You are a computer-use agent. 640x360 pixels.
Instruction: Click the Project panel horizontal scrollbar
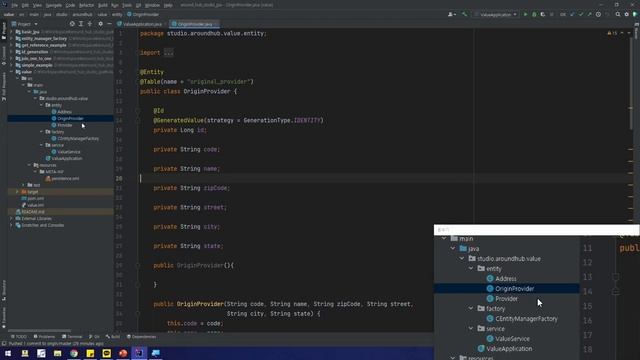tap(40, 331)
